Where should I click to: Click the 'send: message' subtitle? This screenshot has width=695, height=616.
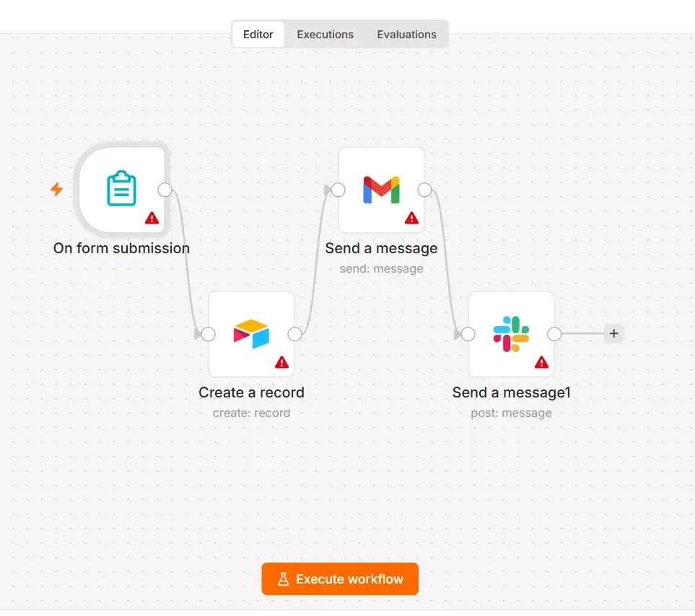tap(381, 268)
